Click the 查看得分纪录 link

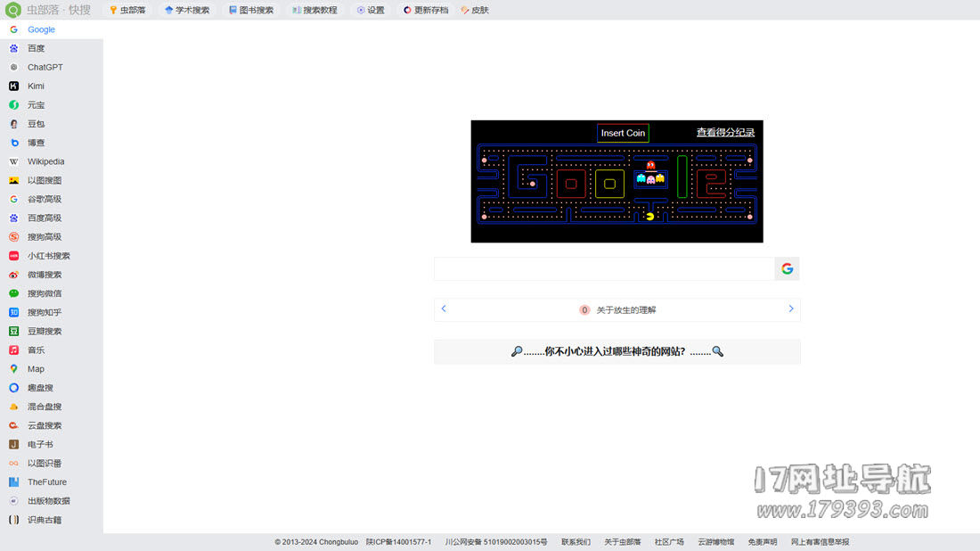point(725,133)
